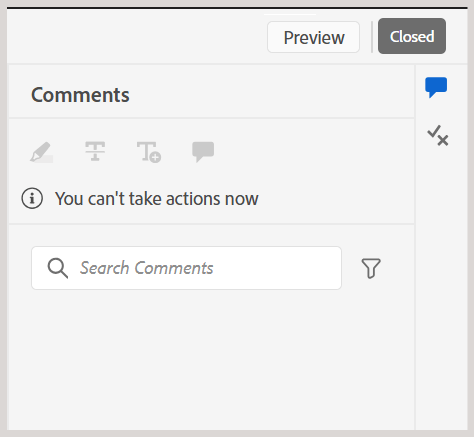Click empty sidebar space below tracked changes icon
The image size is (474, 437).
(x=441, y=287)
